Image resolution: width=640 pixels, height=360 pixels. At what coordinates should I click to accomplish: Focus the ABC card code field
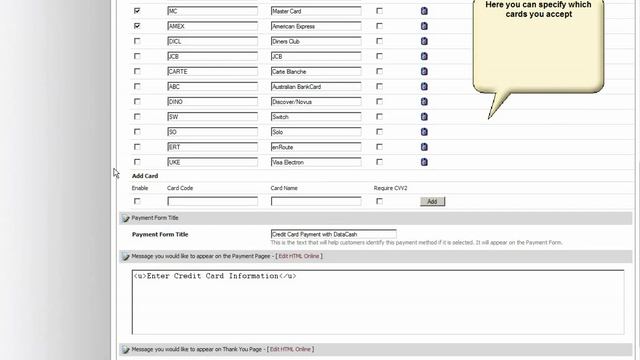coord(213,87)
